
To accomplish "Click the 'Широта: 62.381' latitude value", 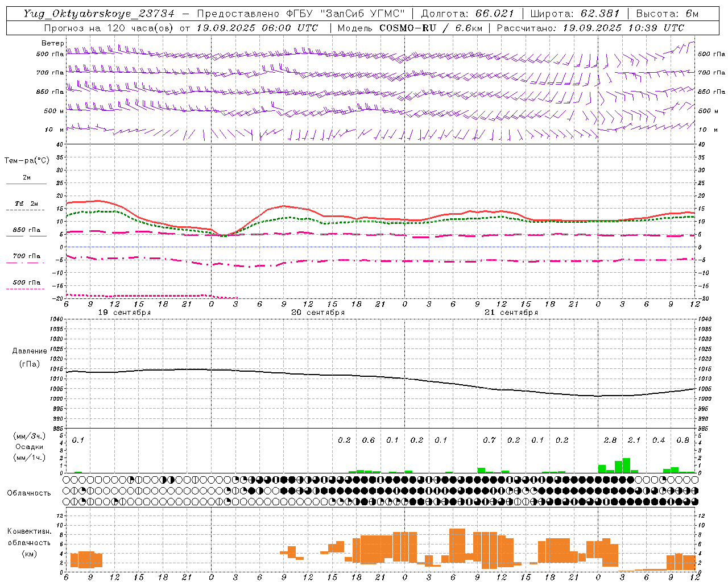I will (574, 14).
